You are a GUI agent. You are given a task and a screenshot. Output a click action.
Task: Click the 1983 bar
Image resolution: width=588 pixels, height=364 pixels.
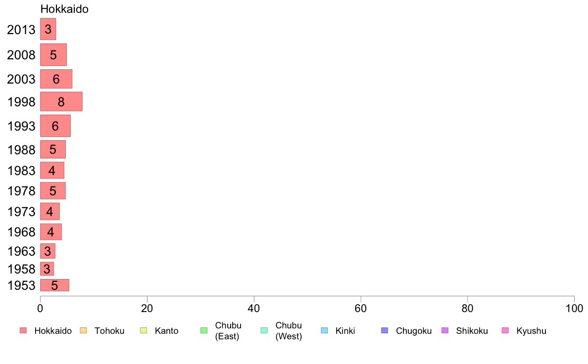[x=52, y=170]
